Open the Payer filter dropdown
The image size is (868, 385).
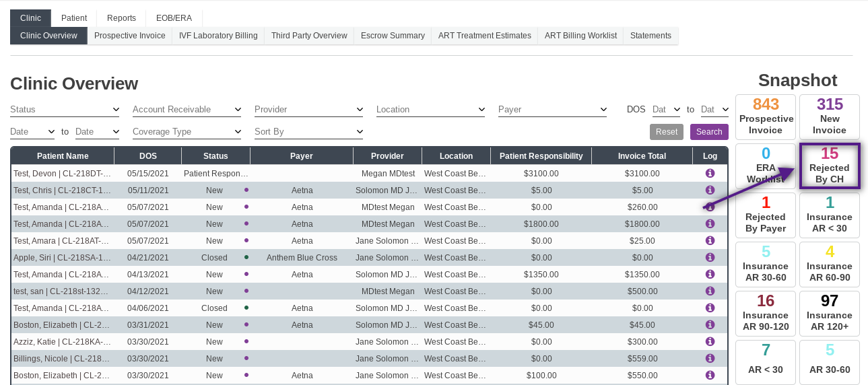(x=553, y=110)
